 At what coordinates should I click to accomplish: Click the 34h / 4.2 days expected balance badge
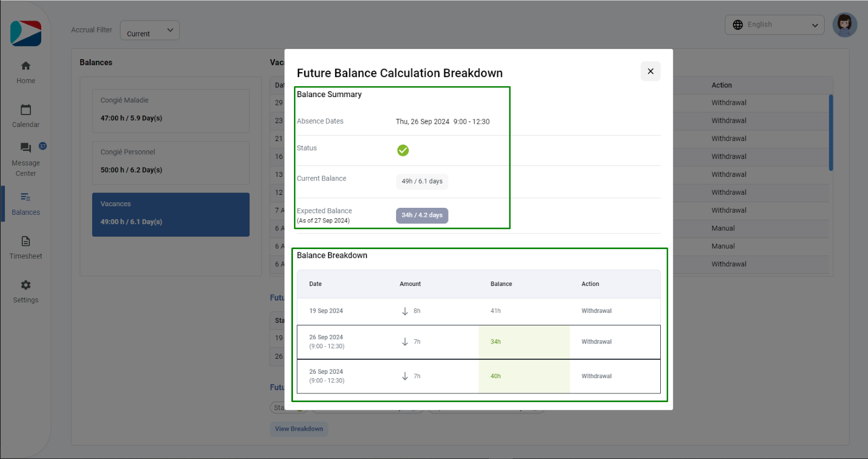[x=422, y=215]
